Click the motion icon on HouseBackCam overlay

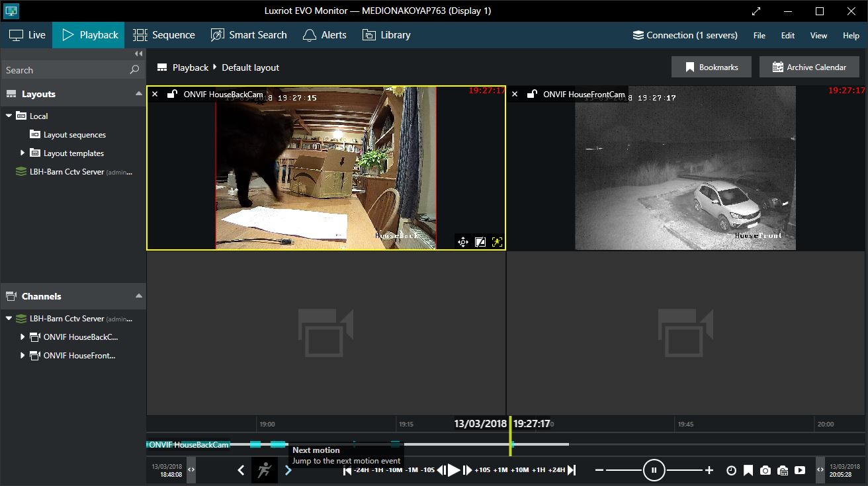coord(497,242)
